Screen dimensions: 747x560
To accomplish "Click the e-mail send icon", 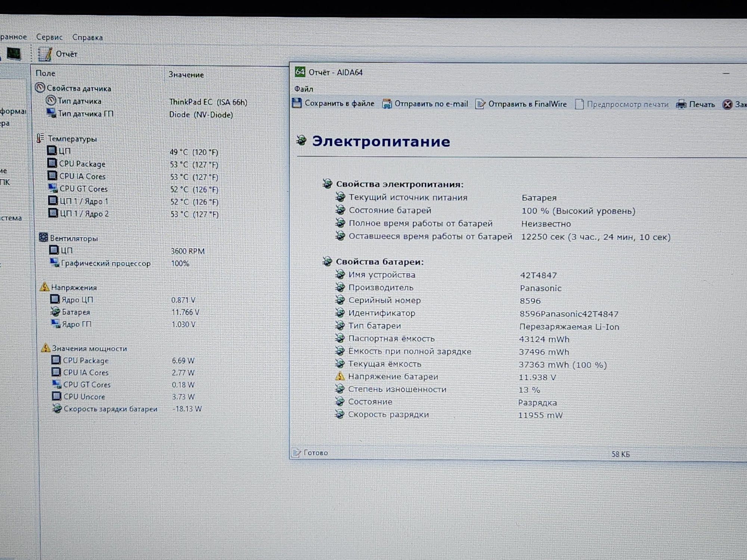I will (387, 104).
